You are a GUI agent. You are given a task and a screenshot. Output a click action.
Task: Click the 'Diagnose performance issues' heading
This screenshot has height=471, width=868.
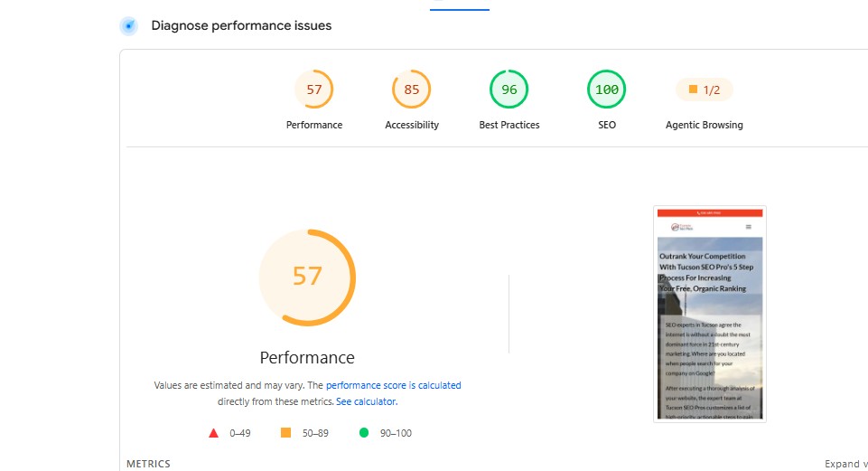click(241, 25)
